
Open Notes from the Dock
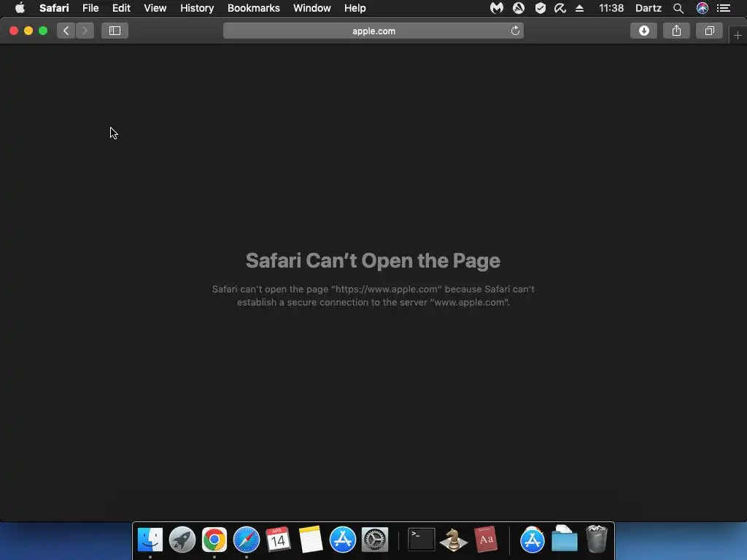(x=311, y=540)
